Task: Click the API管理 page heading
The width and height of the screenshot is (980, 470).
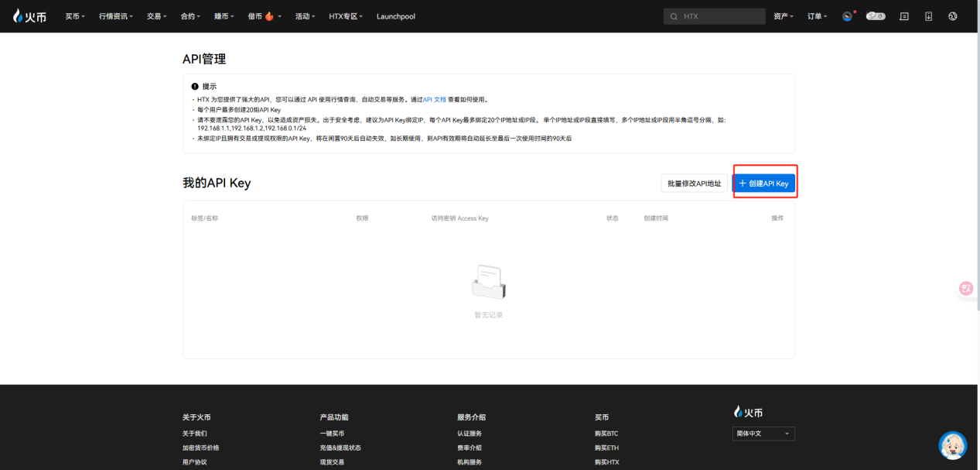Action: [x=204, y=59]
